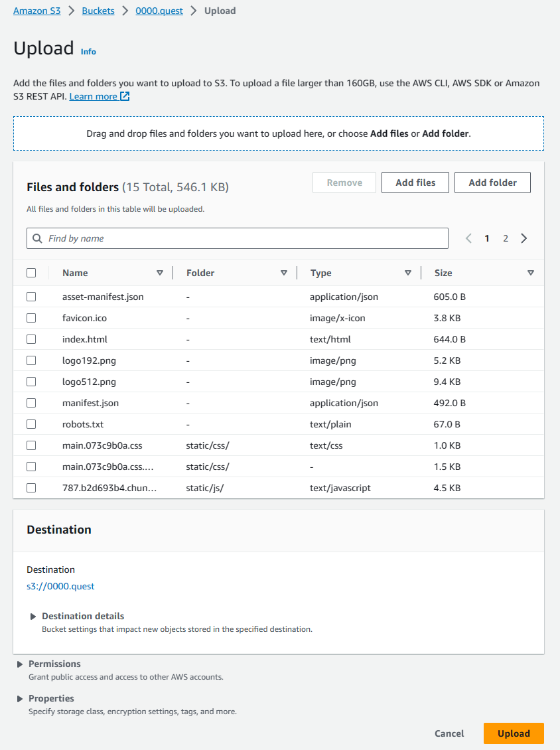Open the Size column filter icon
The width and height of the screenshot is (560, 750).
click(531, 272)
